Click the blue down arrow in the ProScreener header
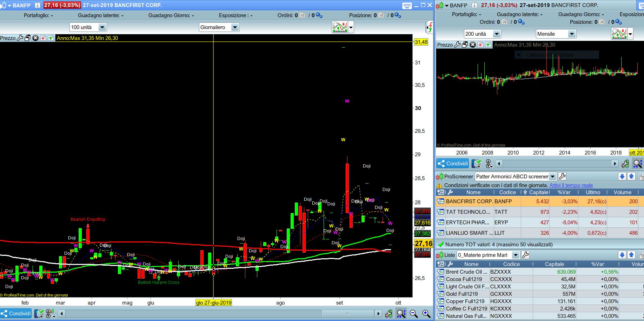Screen dimensions: 644x321 click(622, 177)
